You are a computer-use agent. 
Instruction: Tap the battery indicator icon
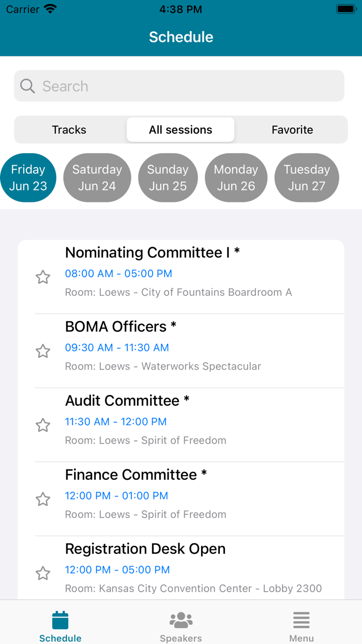344,8
